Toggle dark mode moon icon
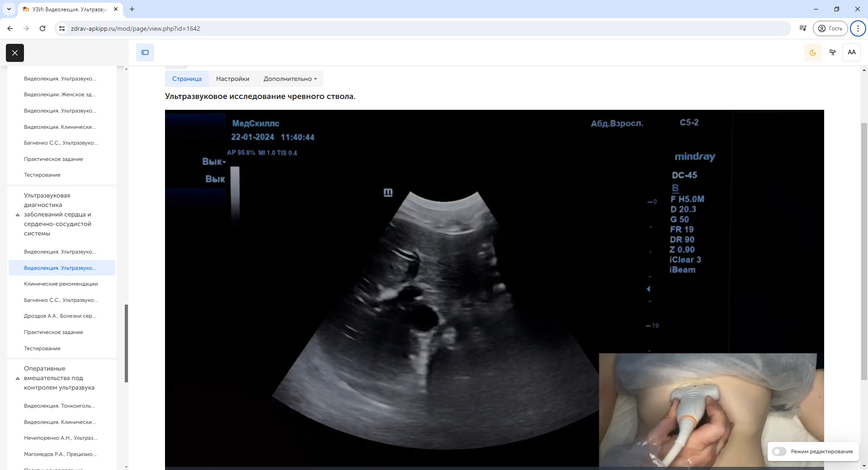The image size is (868, 470). point(812,52)
